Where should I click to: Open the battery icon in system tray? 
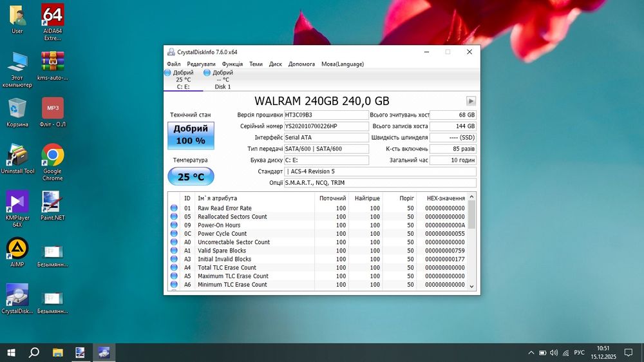542,352
